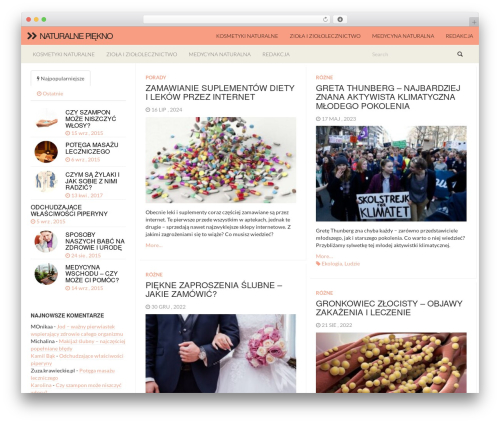Click Medycyna Wschodu round thumbnail
The width and height of the screenshot is (500, 423).
[46, 274]
